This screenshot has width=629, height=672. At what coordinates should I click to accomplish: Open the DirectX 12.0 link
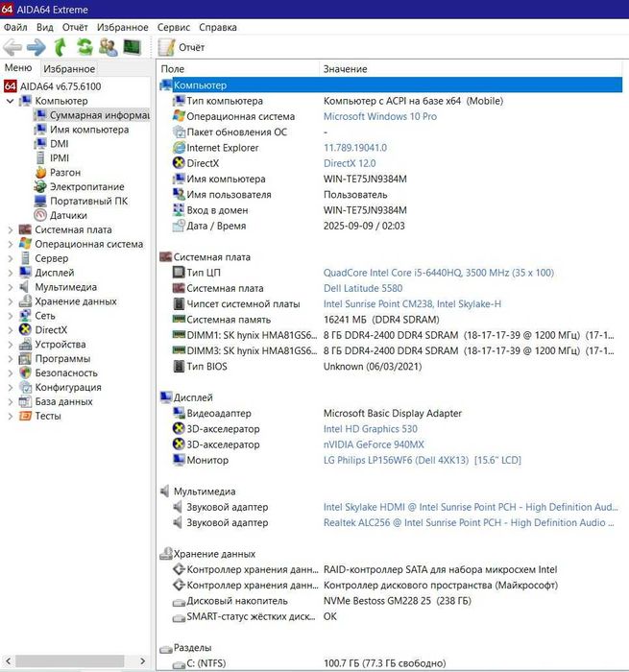[x=350, y=163]
